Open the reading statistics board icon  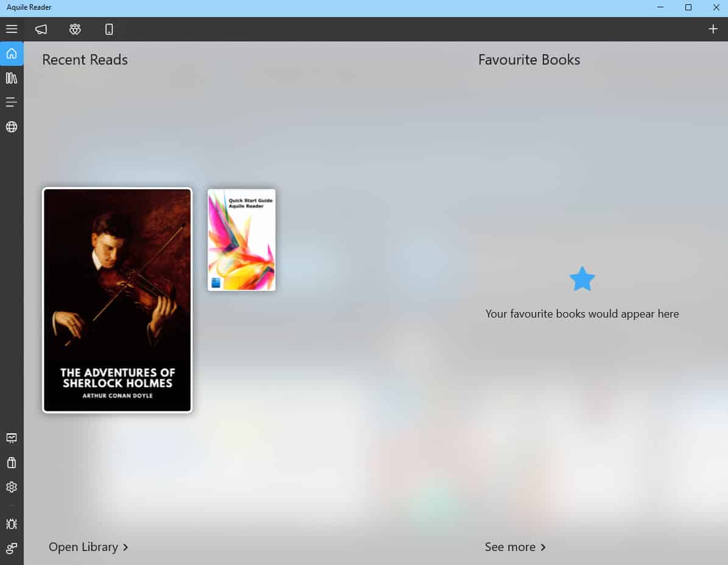pyautogui.click(x=12, y=438)
